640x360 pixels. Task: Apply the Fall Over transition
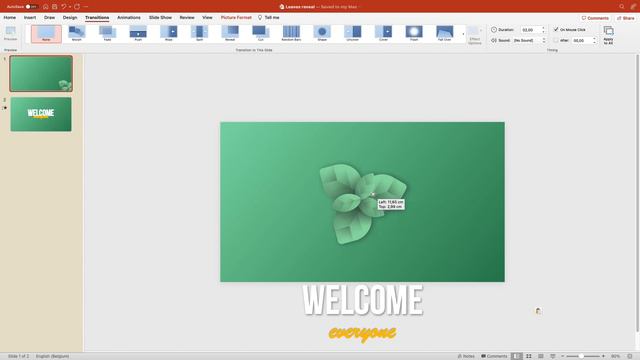[x=444, y=33]
